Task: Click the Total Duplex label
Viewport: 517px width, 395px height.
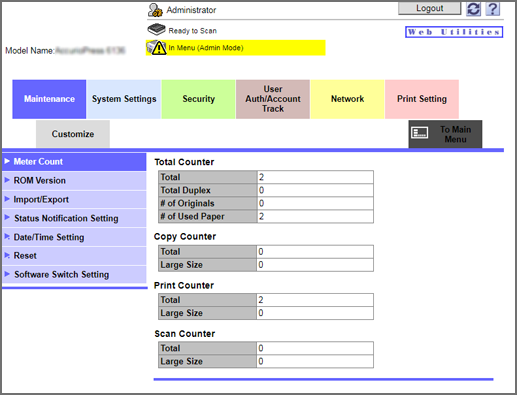Action: (185, 190)
